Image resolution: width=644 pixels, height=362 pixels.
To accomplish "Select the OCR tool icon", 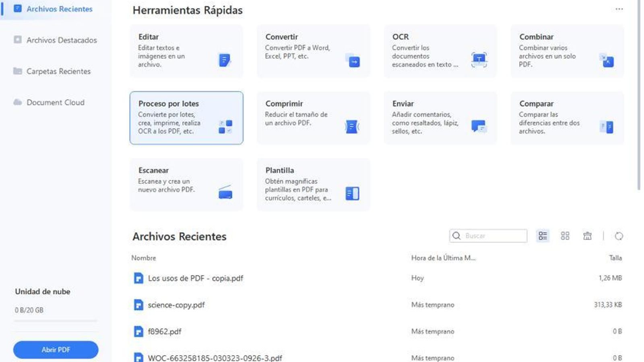I will 479,60.
